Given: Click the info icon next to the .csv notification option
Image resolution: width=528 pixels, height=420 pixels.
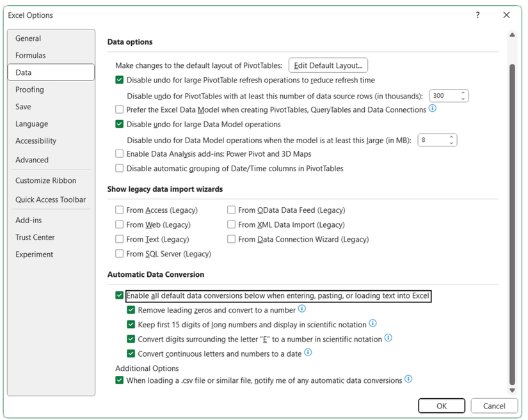Looking at the screenshot, I should (x=408, y=379).
